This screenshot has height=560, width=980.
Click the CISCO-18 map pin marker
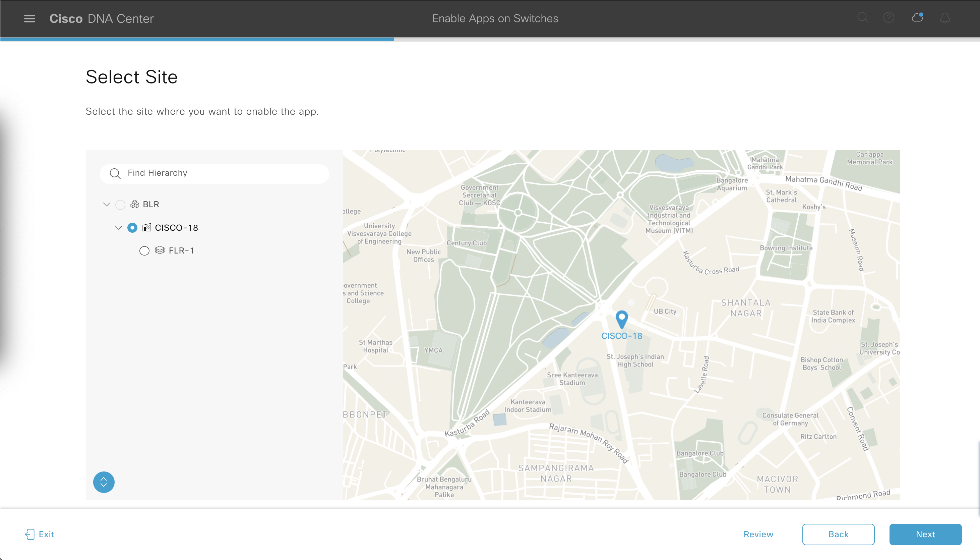pyautogui.click(x=621, y=319)
